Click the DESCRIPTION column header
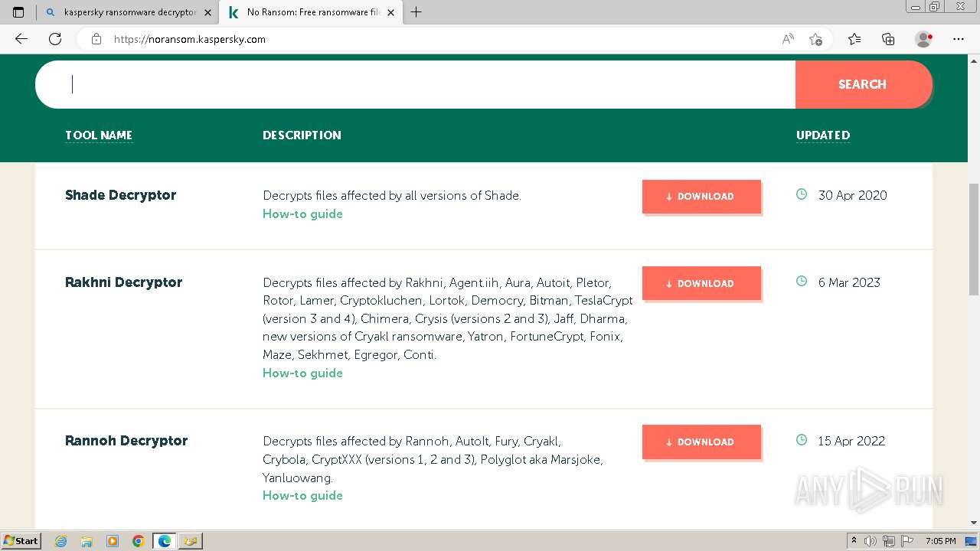Screen dimensions: 980x551 302,135
